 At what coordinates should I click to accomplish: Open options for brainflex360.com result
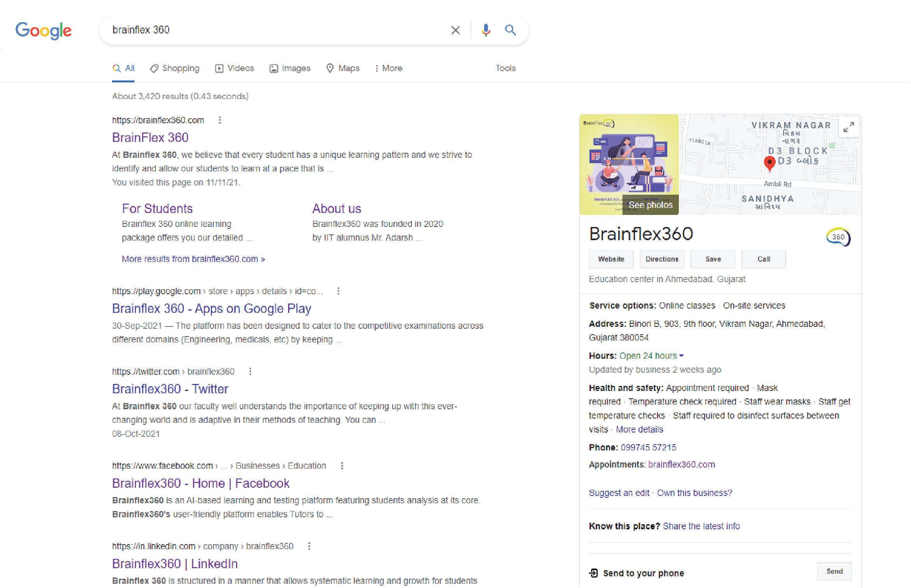point(220,120)
